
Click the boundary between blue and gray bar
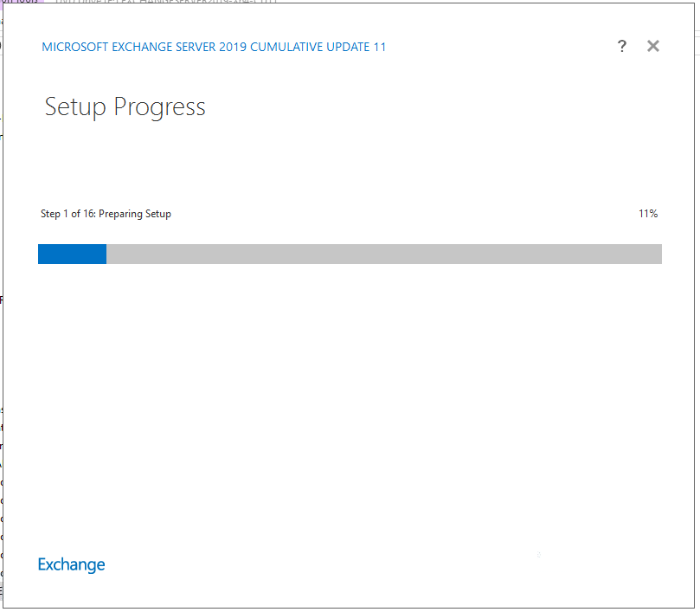pos(106,254)
